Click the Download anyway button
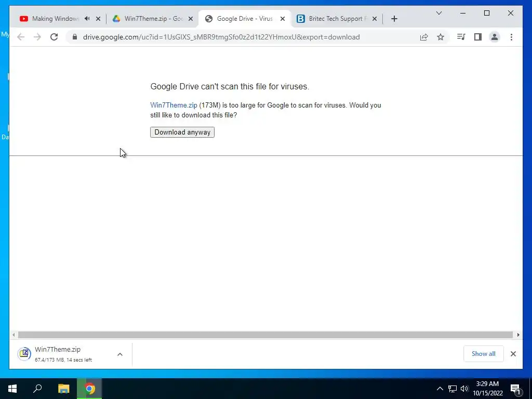The image size is (532, 399). tap(182, 132)
